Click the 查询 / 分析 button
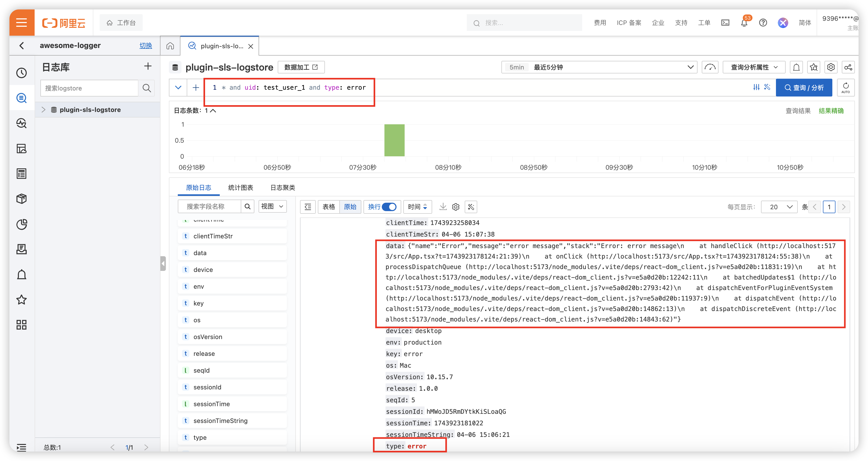Screen dimensions: 868x461 coord(804,88)
